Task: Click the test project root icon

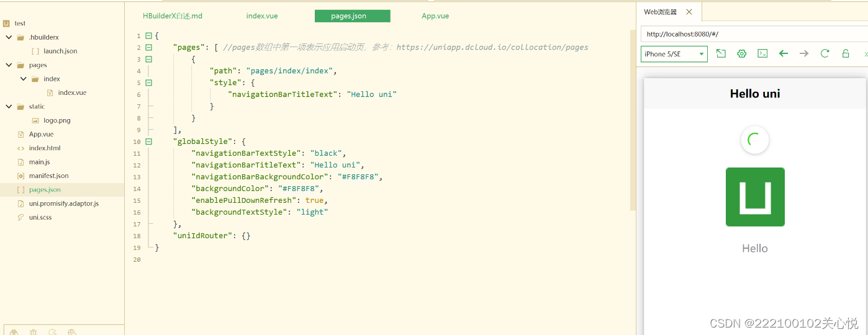Action: [6, 23]
